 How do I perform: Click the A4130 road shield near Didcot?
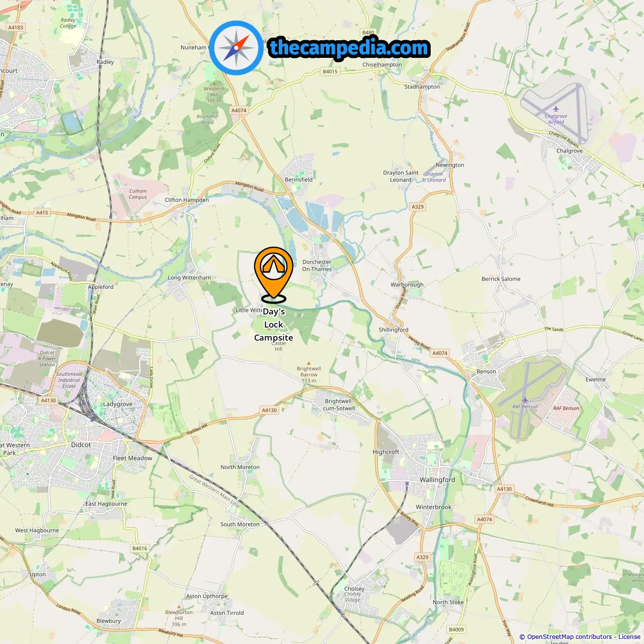click(48, 400)
